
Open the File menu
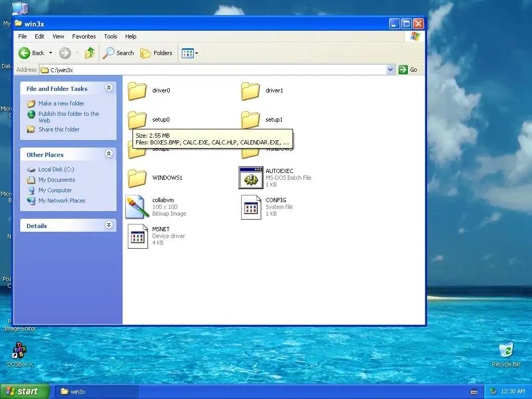pyautogui.click(x=22, y=36)
